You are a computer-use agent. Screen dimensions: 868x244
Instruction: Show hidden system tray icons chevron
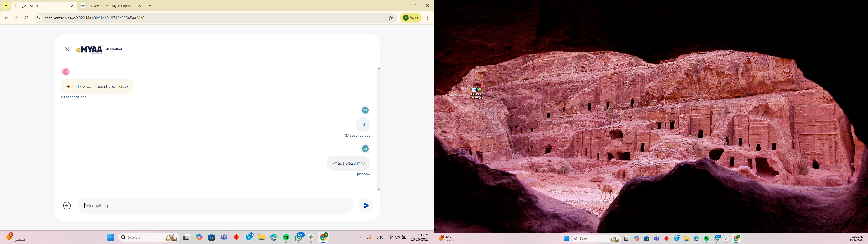click(x=360, y=237)
